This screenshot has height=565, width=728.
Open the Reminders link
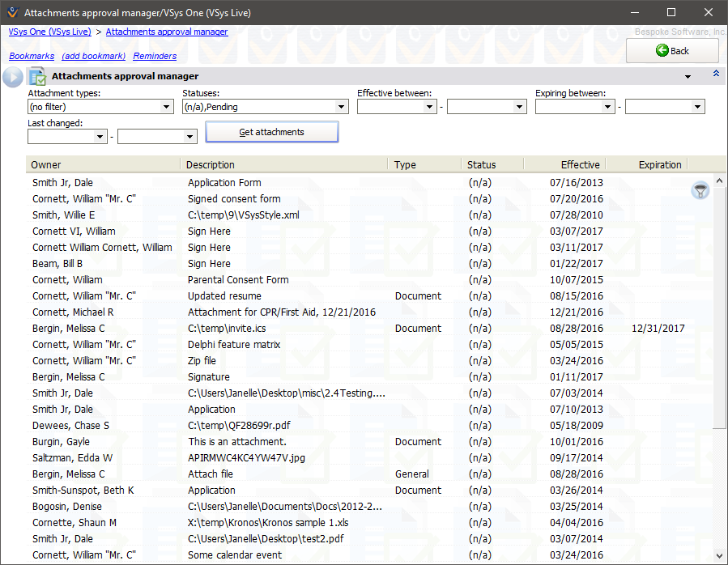click(x=155, y=56)
